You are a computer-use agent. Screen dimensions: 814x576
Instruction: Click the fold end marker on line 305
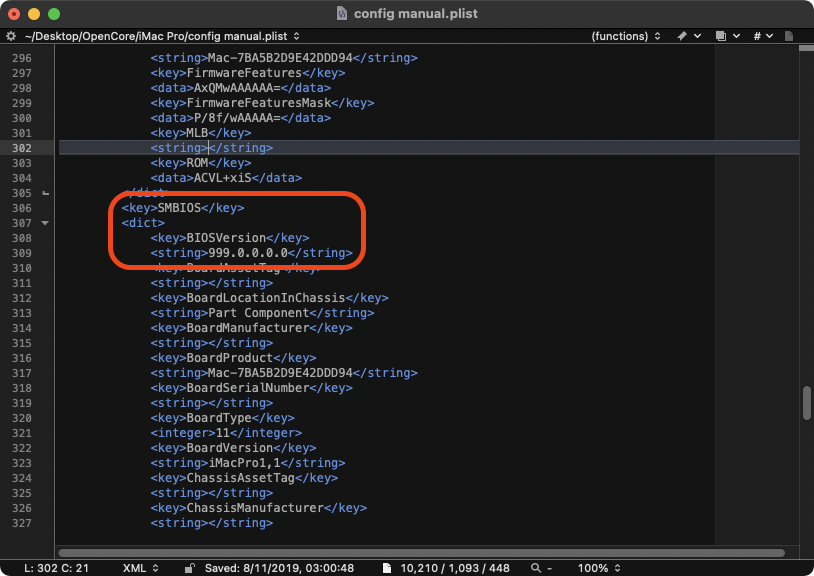click(46, 193)
